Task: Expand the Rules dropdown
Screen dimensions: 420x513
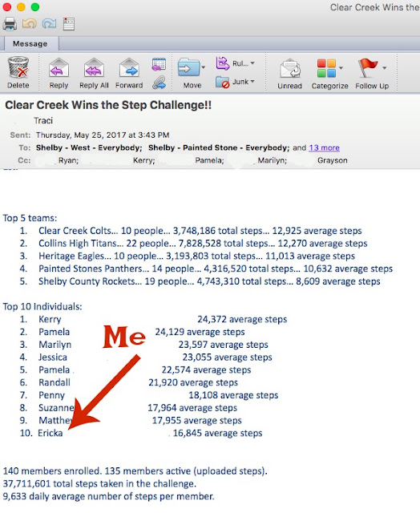Action: coord(252,63)
